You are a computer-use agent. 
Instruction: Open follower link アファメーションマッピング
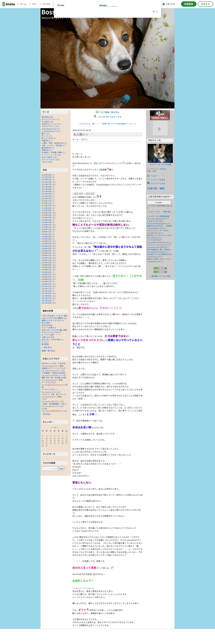pyautogui.click(x=159, y=245)
